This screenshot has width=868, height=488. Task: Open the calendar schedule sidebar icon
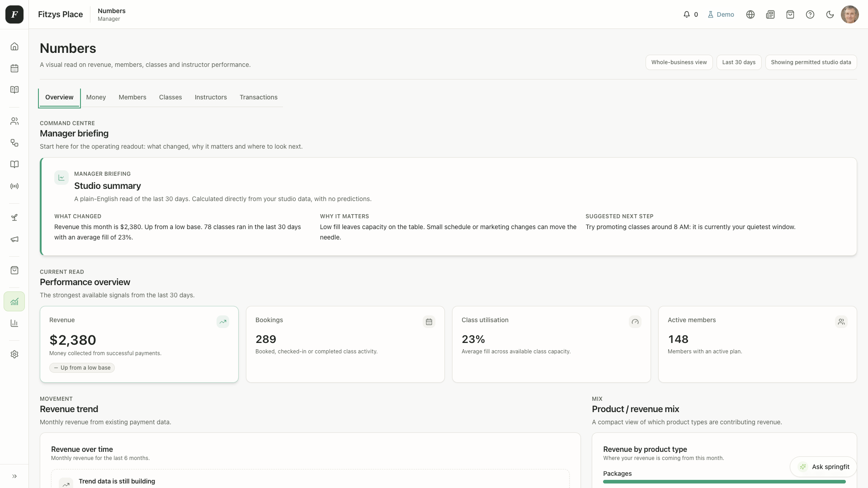click(x=14, y=68)
